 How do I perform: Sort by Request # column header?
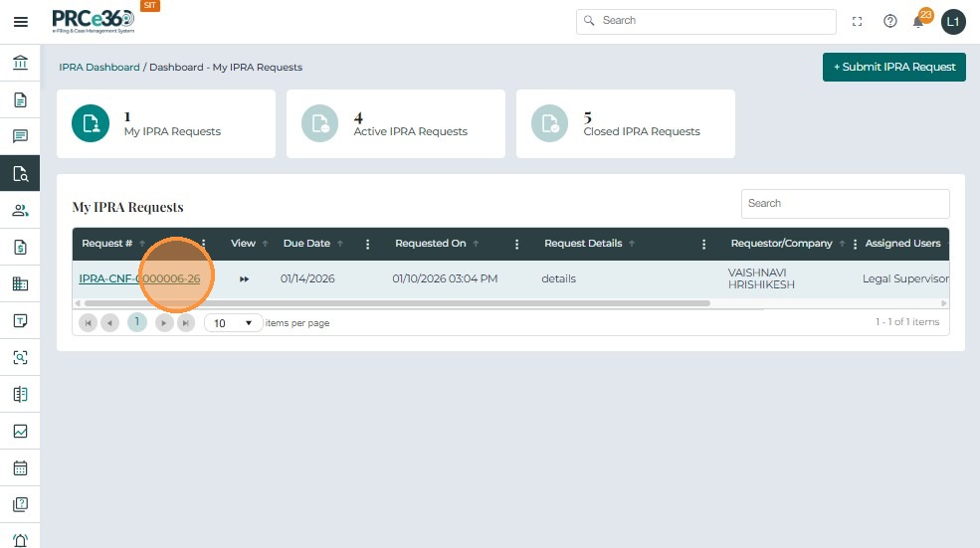(106, 243)
